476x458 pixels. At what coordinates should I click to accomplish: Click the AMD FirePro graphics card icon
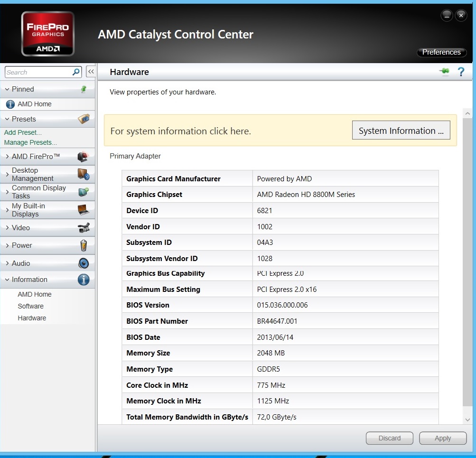(x=83, y=156)
